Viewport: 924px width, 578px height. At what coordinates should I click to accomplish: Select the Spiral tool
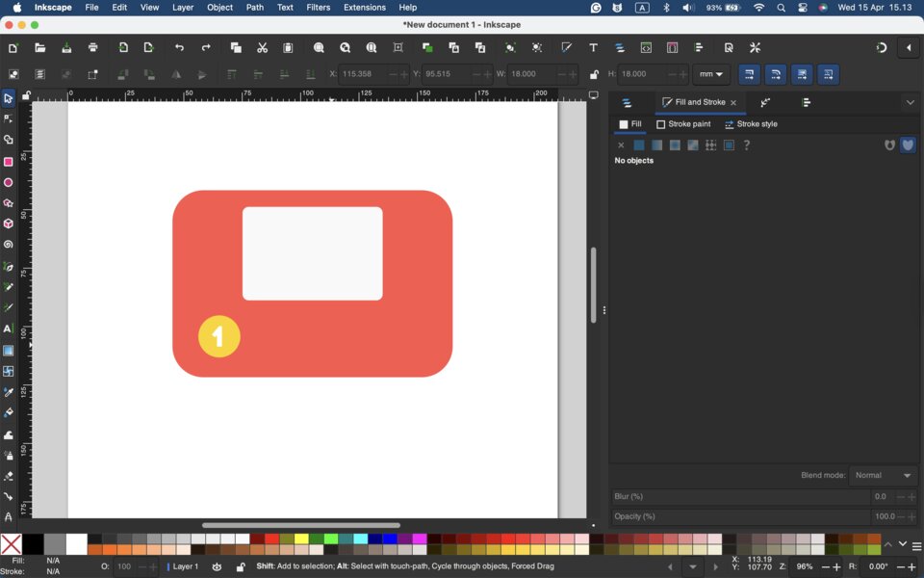(x=9, y=245)
